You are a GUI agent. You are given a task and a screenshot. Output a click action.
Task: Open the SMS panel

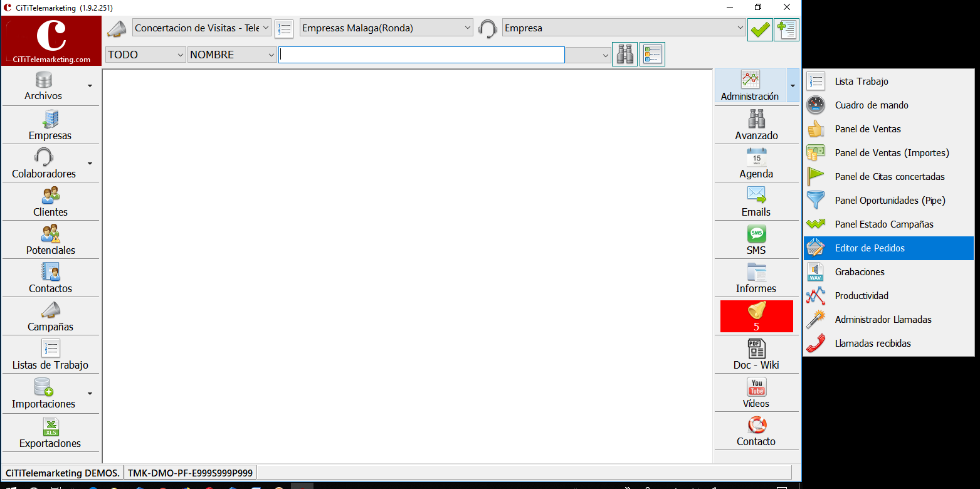click(756, 239)
